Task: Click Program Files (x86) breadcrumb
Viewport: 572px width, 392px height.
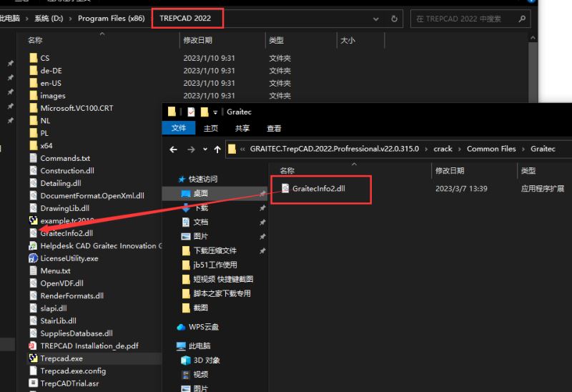Action: tap(112, 19)
